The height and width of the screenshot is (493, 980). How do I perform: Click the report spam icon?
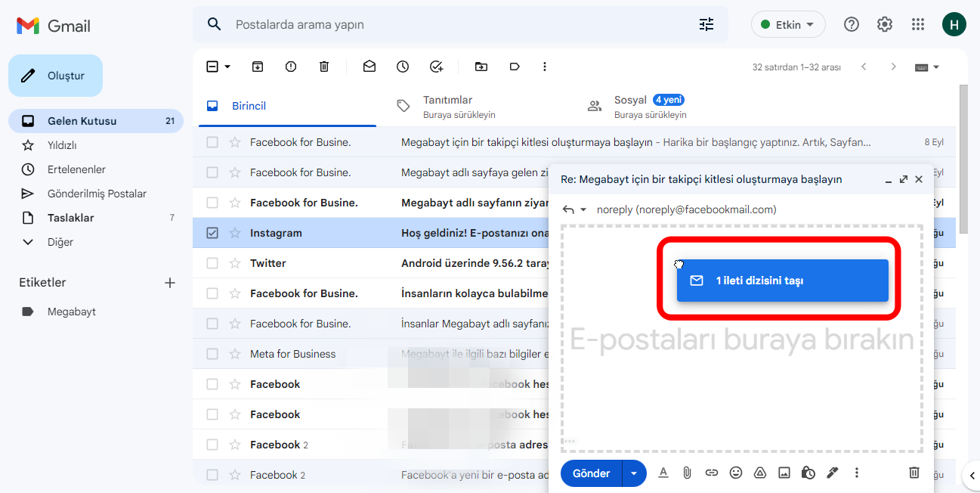(x=291, y=67)
